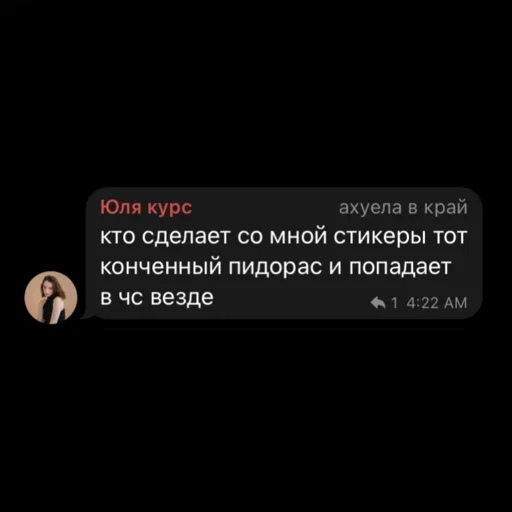Click the reply arrow icon in message
This screenshot has width=512, height=512.
pos(378,303)
